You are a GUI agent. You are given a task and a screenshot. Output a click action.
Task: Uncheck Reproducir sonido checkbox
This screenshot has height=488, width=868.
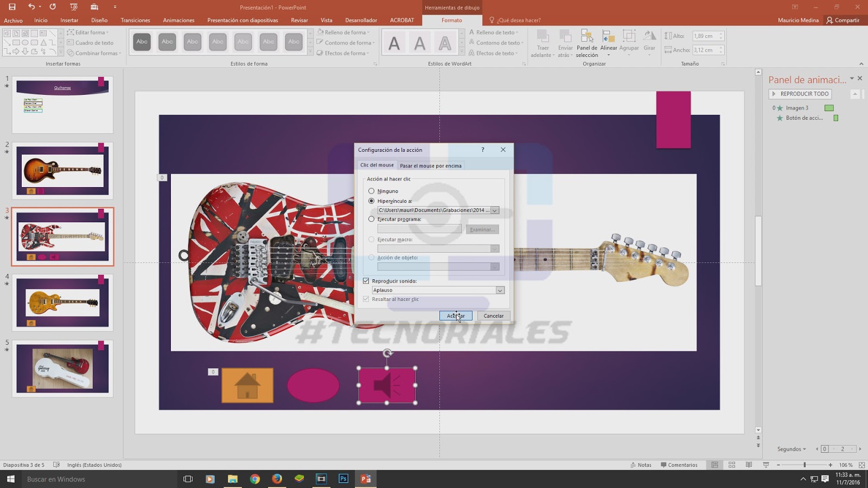pyautogui.click(x=366, y=281)
